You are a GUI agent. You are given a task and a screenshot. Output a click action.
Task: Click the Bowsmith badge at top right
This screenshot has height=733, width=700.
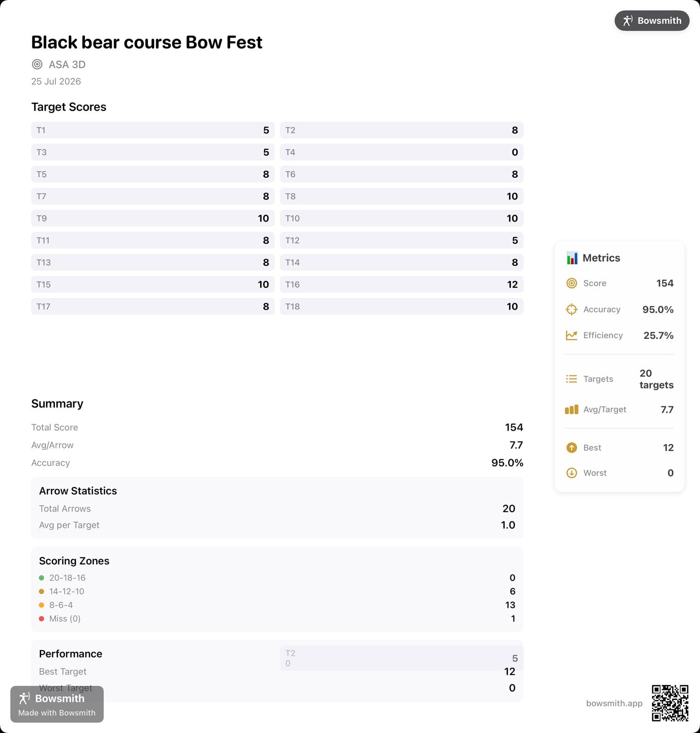pyautogui.click(x=651, y=21)
